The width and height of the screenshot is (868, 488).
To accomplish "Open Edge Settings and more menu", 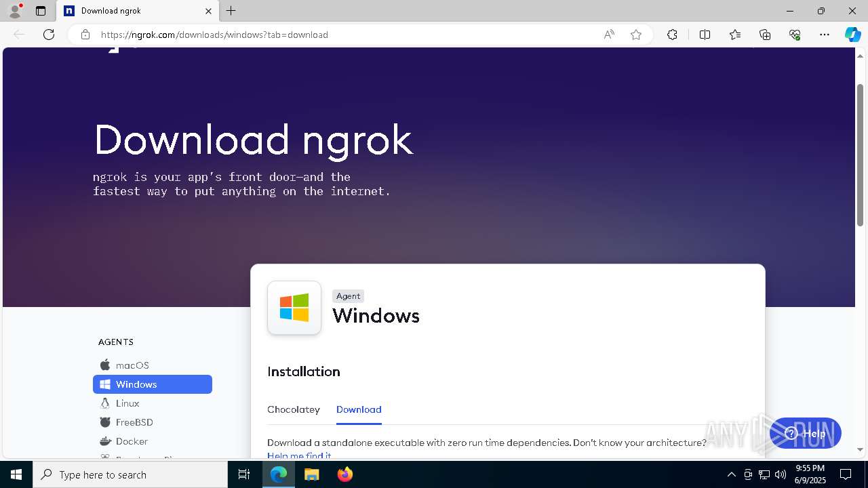I will (x=825, y=35).
